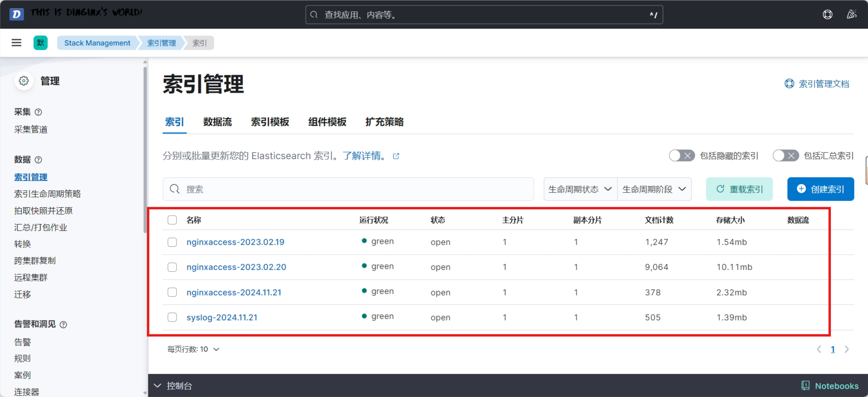Screen dimensions: 868x397
Task: Check the select-all checkbox in table header
Action: coord(172,220)
